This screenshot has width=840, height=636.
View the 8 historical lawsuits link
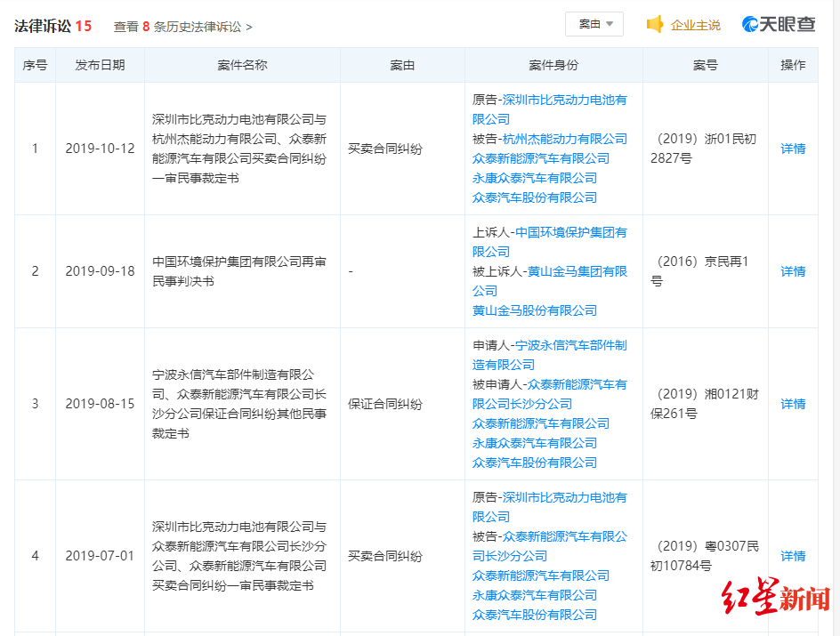pos(182,27)
